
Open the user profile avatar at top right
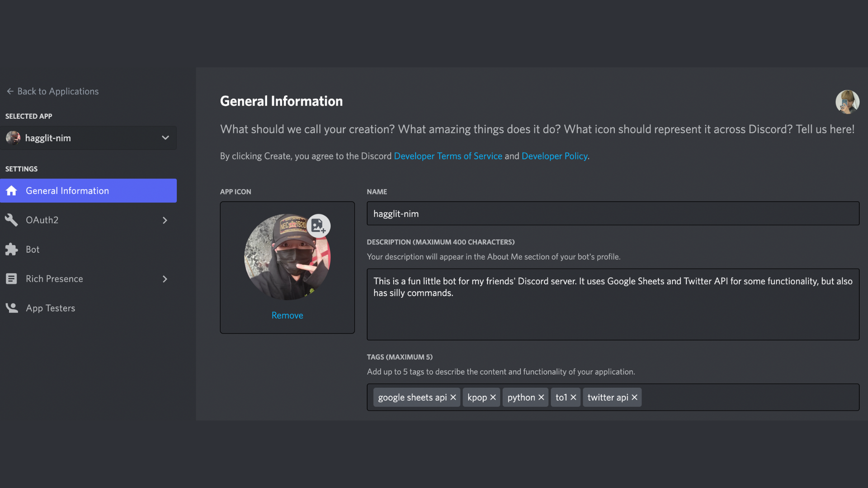coord(847,102)
